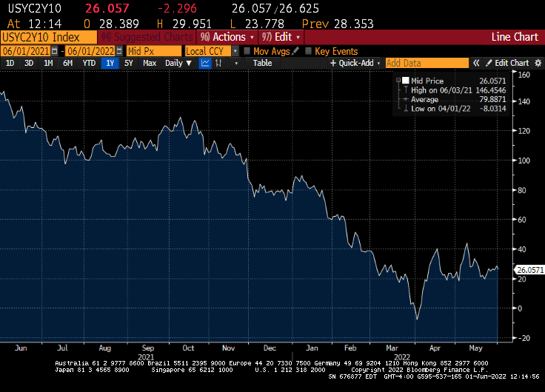Open the Actions menu

coord(227,37)
